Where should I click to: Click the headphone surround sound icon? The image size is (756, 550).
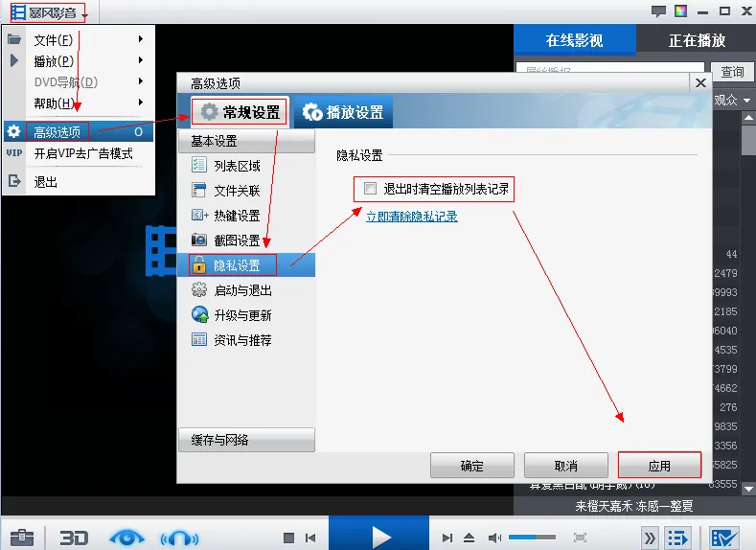179,538
